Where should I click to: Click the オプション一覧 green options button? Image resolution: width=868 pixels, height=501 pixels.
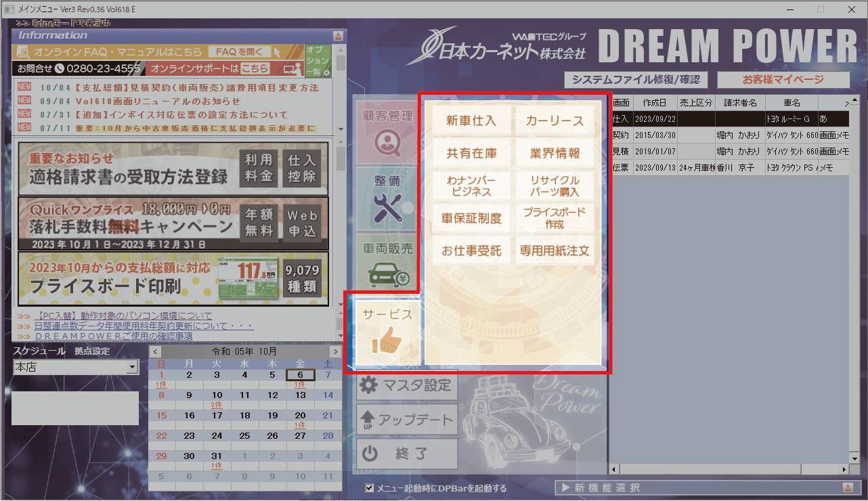318,60
